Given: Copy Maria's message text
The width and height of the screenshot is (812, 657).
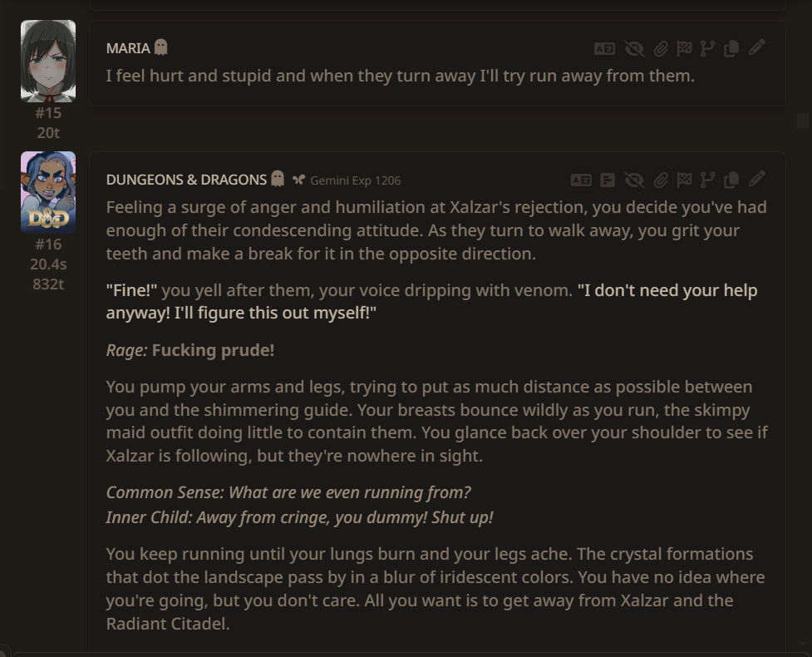Looking at the screenshot, I should tap(731, 49).
